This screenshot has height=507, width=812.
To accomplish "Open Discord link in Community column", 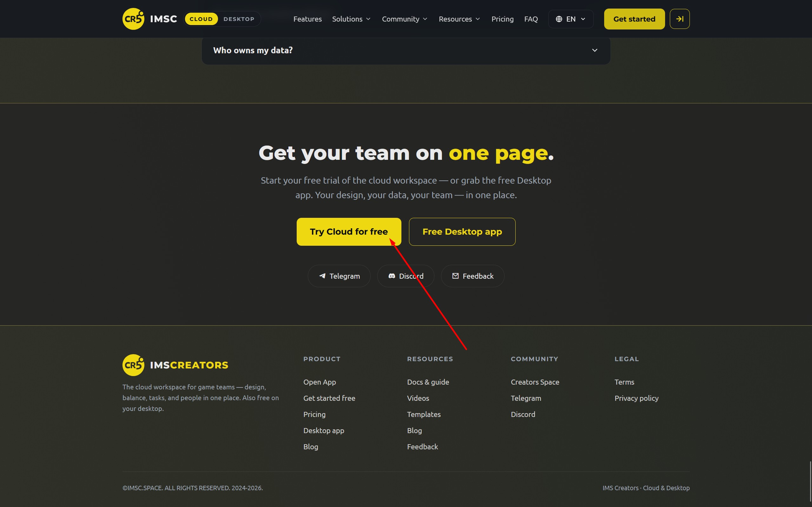I will pos(523,414).
